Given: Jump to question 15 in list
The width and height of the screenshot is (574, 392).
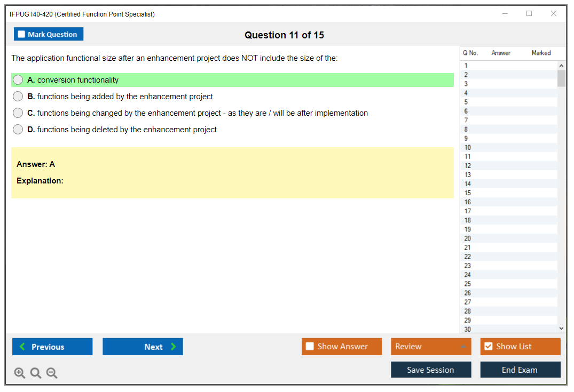Looking at the screenshot, I should coord(468,193).
